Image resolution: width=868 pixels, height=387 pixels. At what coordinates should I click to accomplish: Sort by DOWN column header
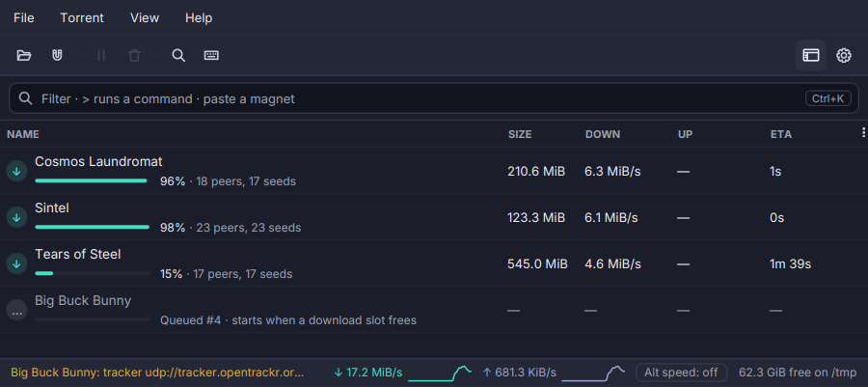tap(603, 134)
